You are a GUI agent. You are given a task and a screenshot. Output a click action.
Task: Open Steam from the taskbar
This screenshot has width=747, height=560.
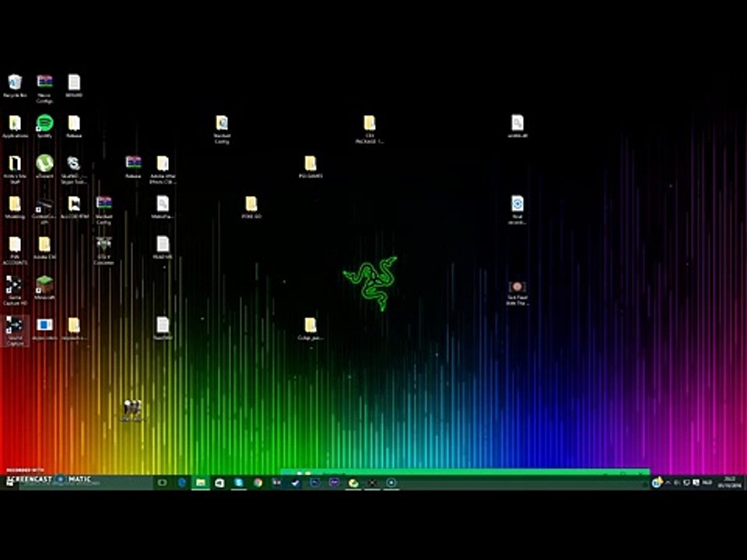tap(296, 482)
